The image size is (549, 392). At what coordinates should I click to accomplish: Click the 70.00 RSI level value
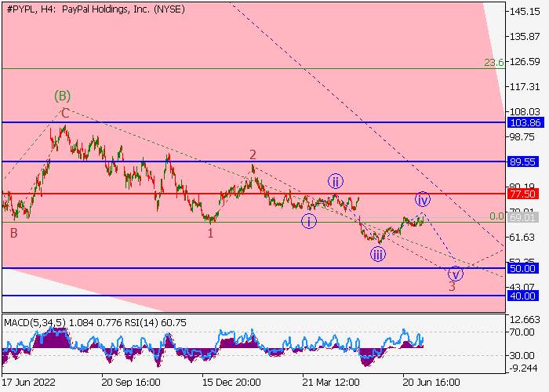coord(522,332)
